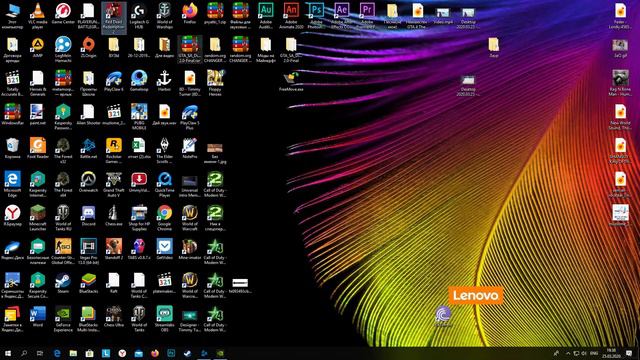Open Adobe Photoshop shortcut
Screen dimensions: 640x360
click(316, 16)
